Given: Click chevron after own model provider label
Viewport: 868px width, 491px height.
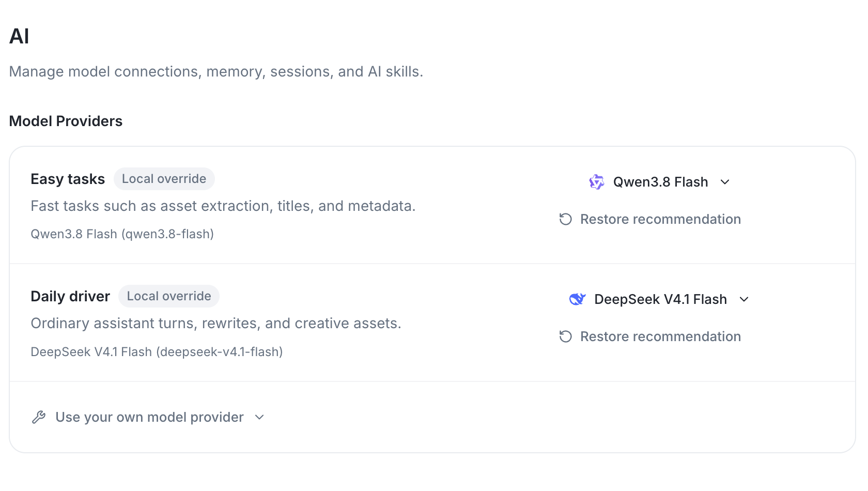Looking at the screenshot, I should pos(259,417).
